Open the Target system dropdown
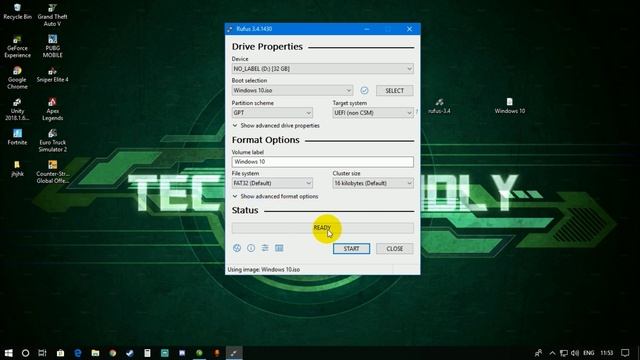Screen dimensions: 640x360 [x=373, y=113]
